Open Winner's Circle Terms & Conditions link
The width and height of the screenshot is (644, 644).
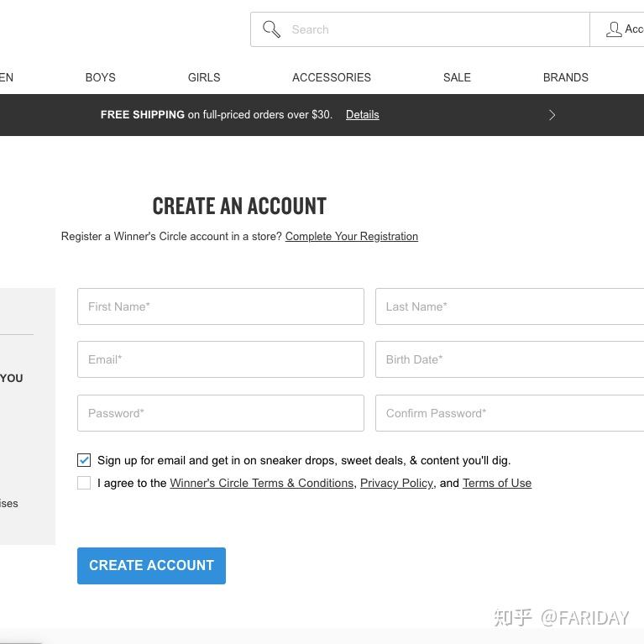tap(261, 484)
